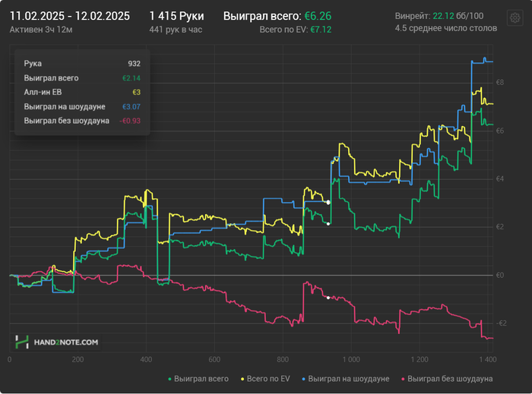
Task: Click the winrate value 22.12 бб/100
Action: click(x=458, y=16)
